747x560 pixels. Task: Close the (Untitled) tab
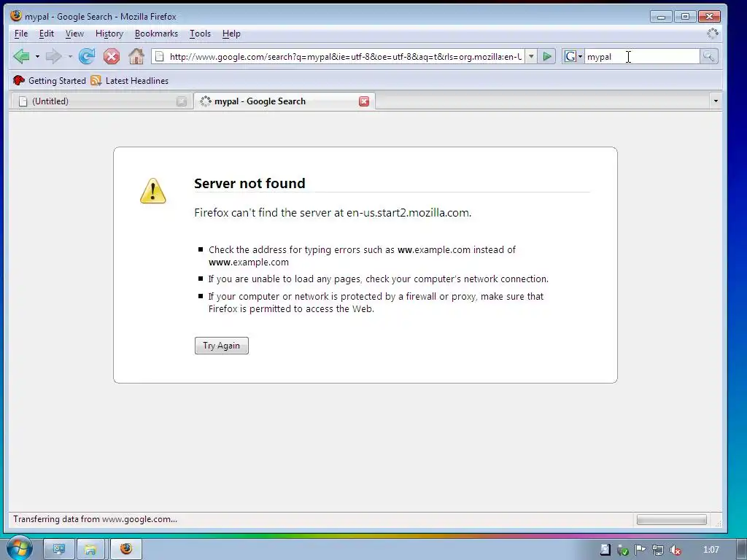pyautogui.click(x=182, y=101)
